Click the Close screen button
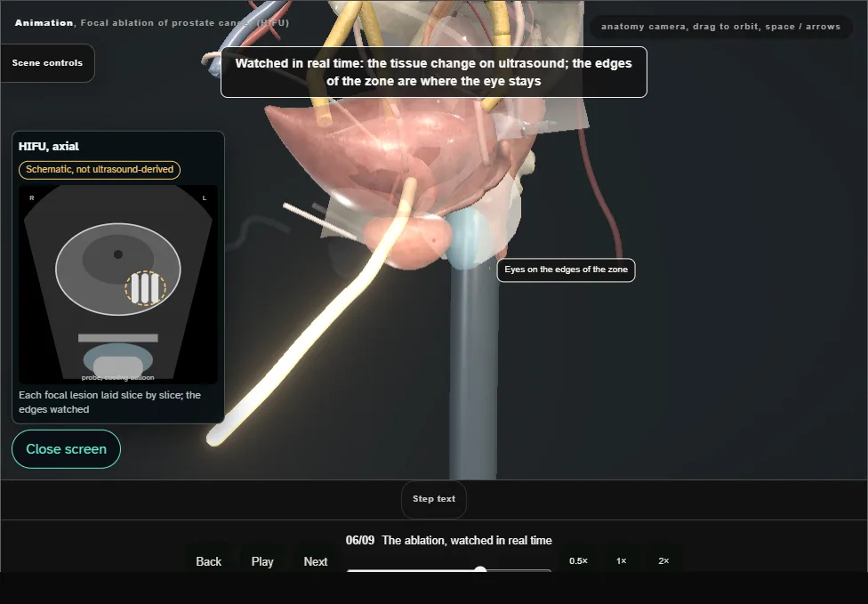 pyautogui.click(x=66, y=449)
